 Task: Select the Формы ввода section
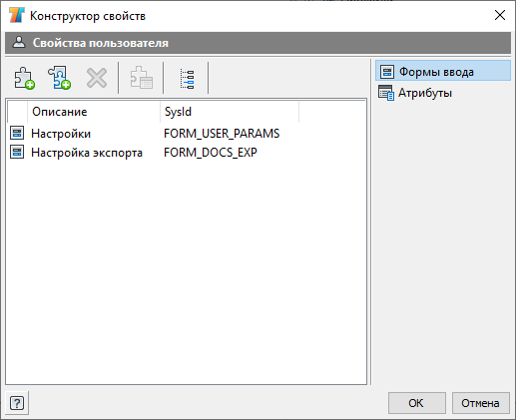tap(443, 71)
